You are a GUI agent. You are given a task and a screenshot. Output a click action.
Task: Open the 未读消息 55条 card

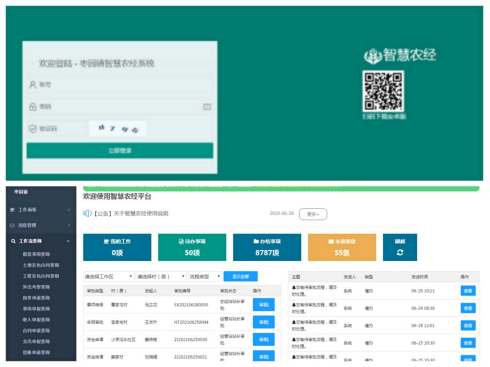[342, 247]
